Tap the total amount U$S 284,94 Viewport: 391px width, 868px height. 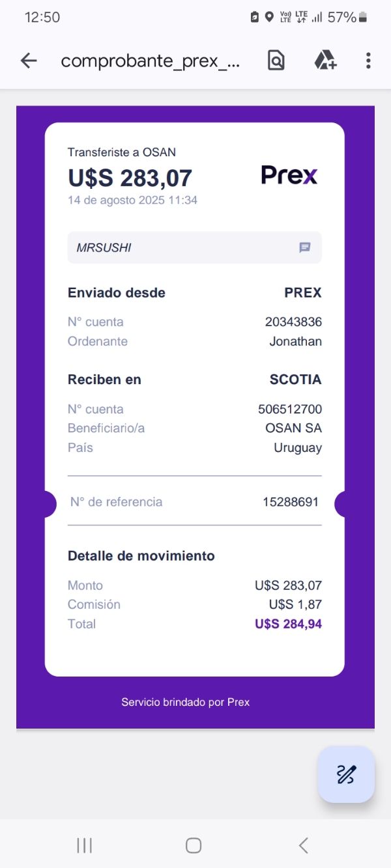click(288, 624)
